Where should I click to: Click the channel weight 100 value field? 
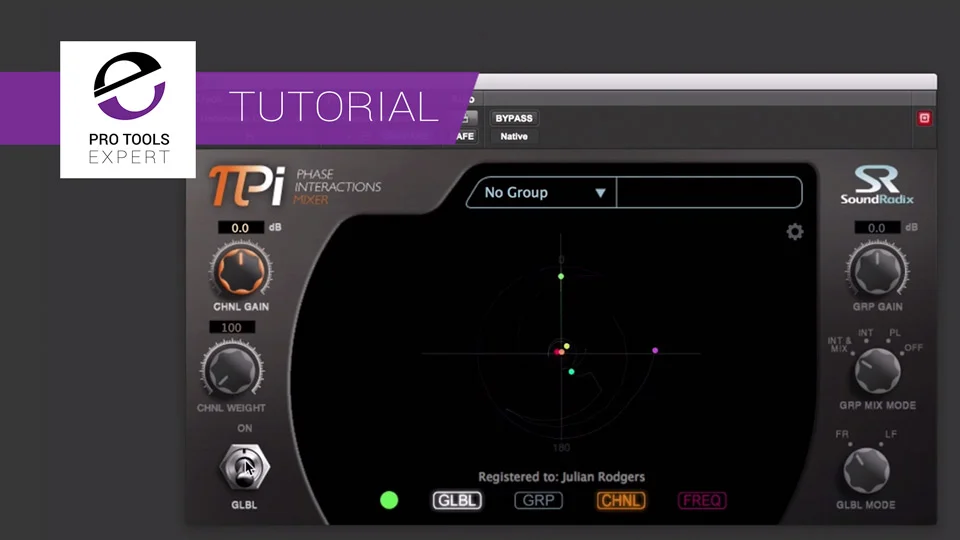pos(231,328)
